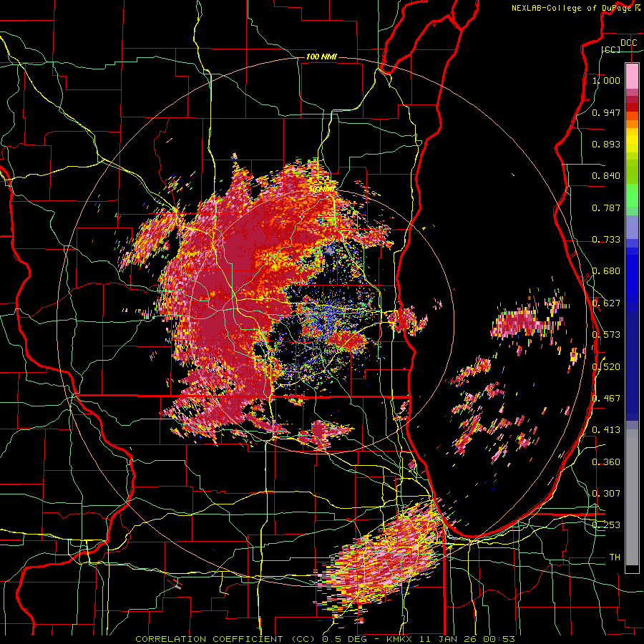
Task: Click the 0.947 scale value
Action: point(606,112)
